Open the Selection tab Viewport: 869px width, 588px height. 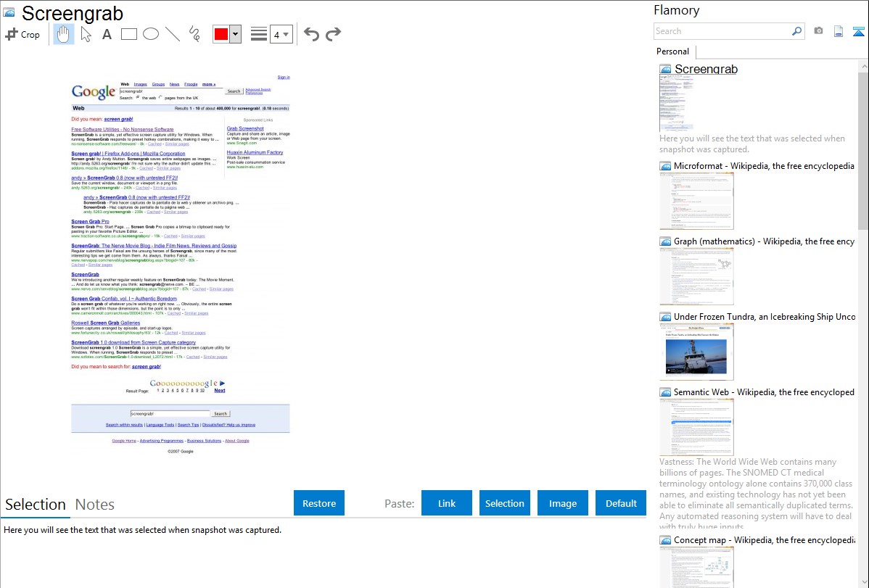pos(36,505)
